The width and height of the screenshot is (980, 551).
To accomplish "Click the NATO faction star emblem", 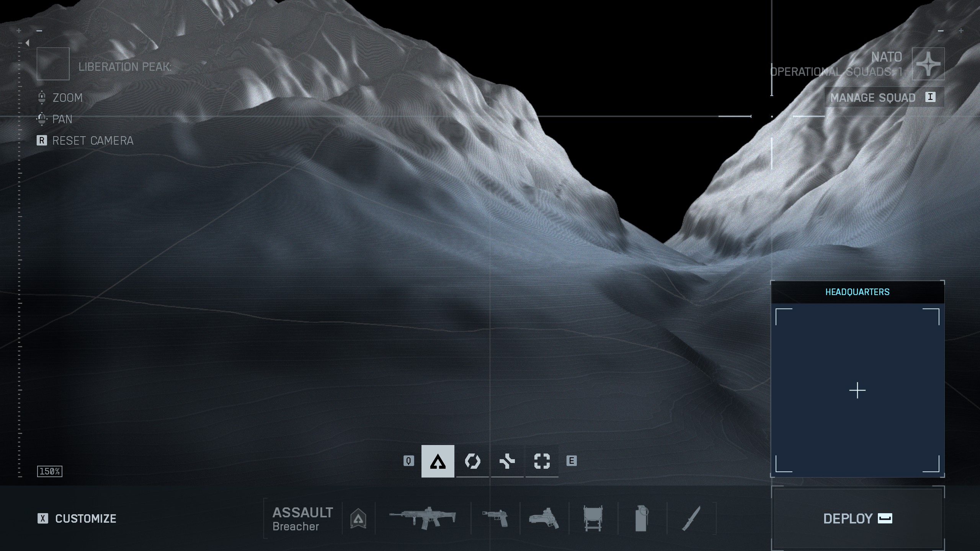I will click(928, 64).
